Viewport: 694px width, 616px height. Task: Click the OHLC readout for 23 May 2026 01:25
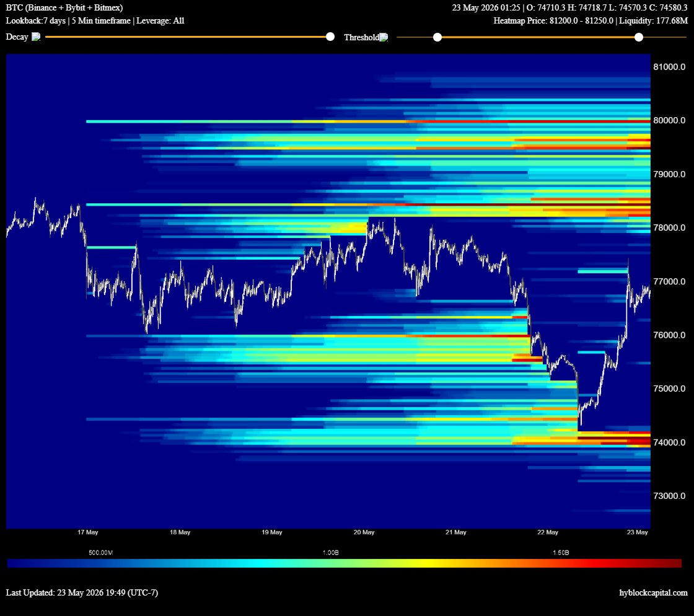[x=569, y=7]
